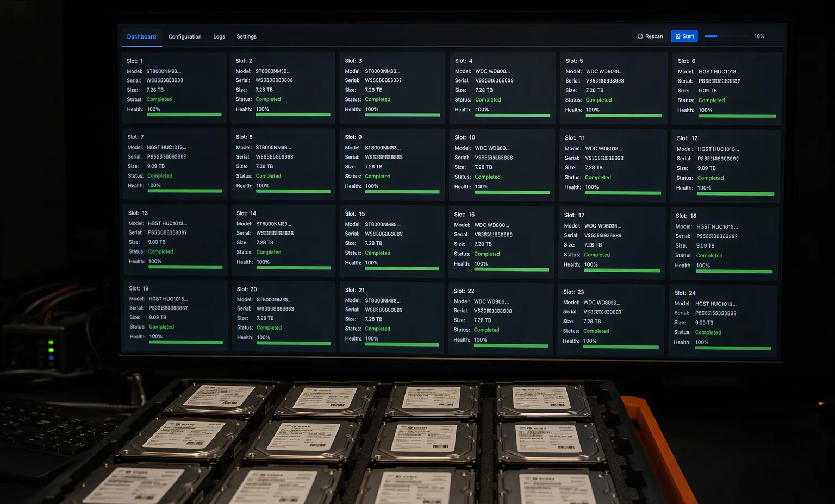Viewport: 835px width, 504px height.
Task: Click the model name in Slot 16 card
Action: tap(492, 225)
